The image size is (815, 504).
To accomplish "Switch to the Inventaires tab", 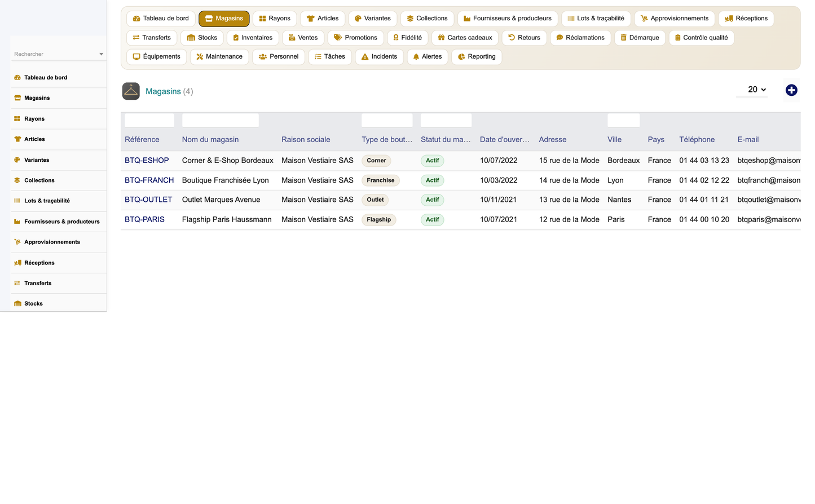I will 253,38.
